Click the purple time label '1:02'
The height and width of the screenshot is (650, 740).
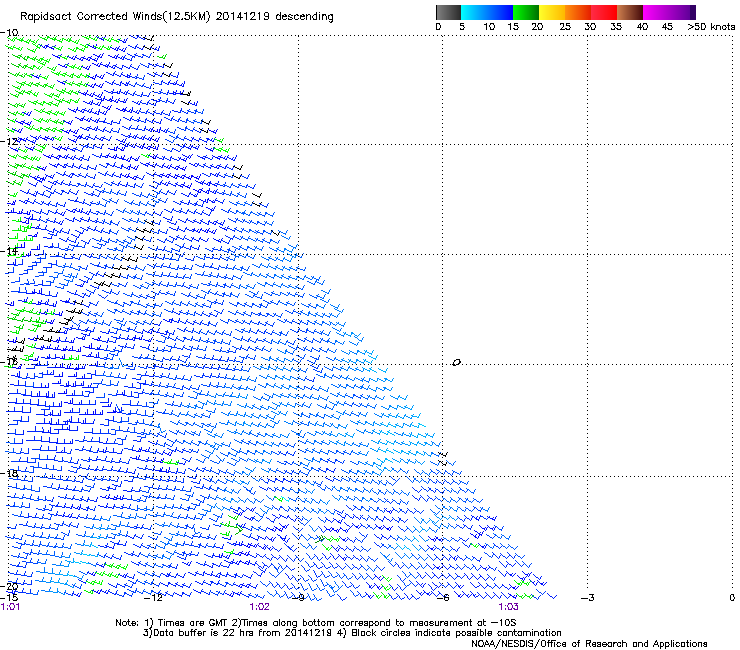point(260,607)
